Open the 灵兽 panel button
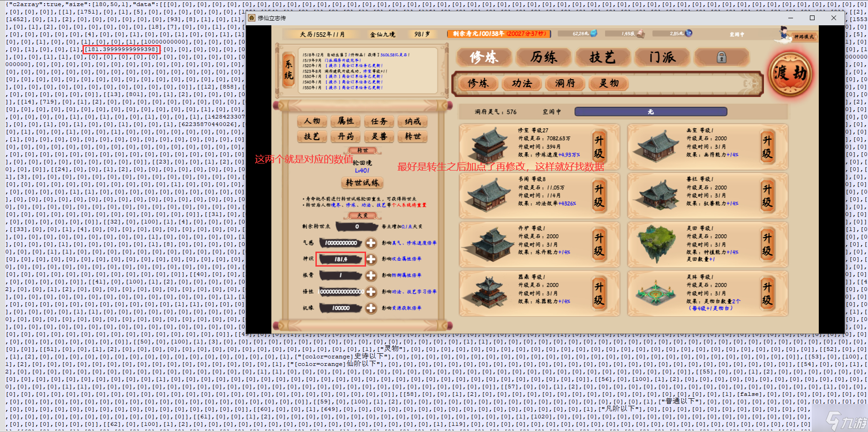The width and height of the screenshot is (868, 432). [379, 136]
